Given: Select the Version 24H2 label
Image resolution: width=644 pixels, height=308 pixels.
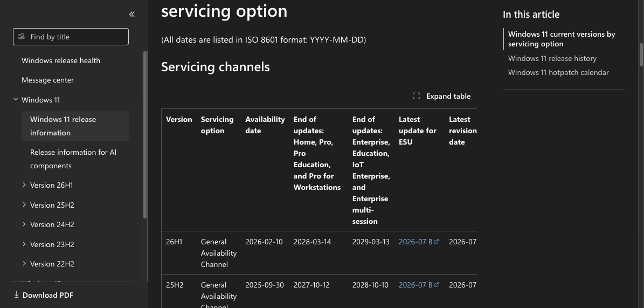Looking at the screenshot, I should pyautogui.click(x=52, y=224).
